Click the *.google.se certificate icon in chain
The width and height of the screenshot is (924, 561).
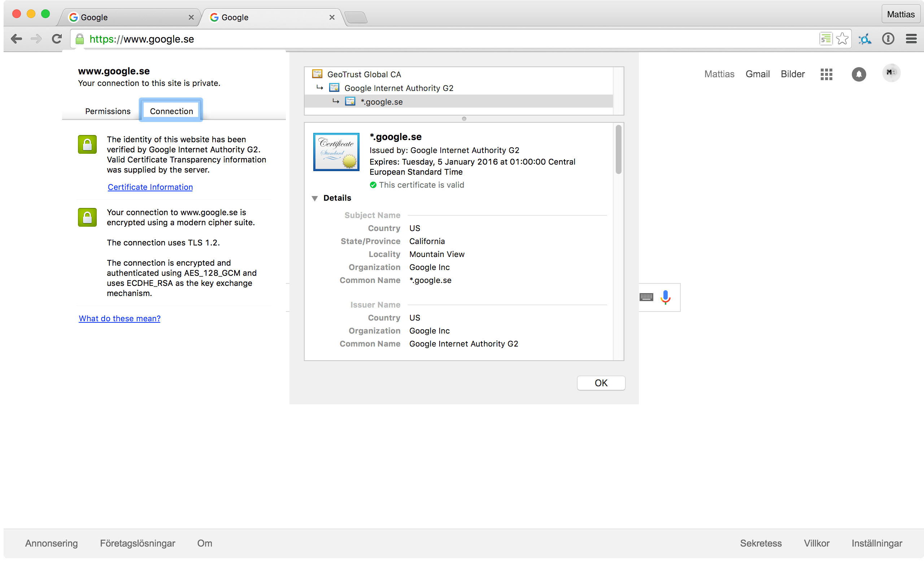(x=350, y=101)
